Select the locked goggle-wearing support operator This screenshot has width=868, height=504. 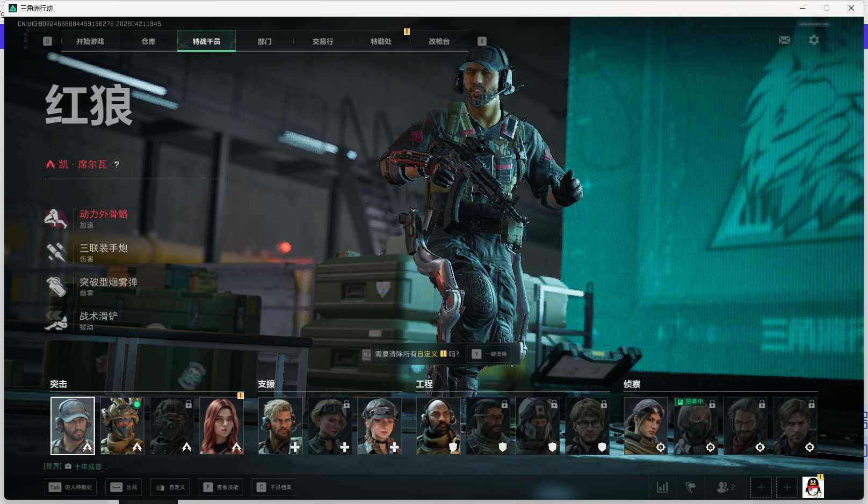(x=330, y=426)
